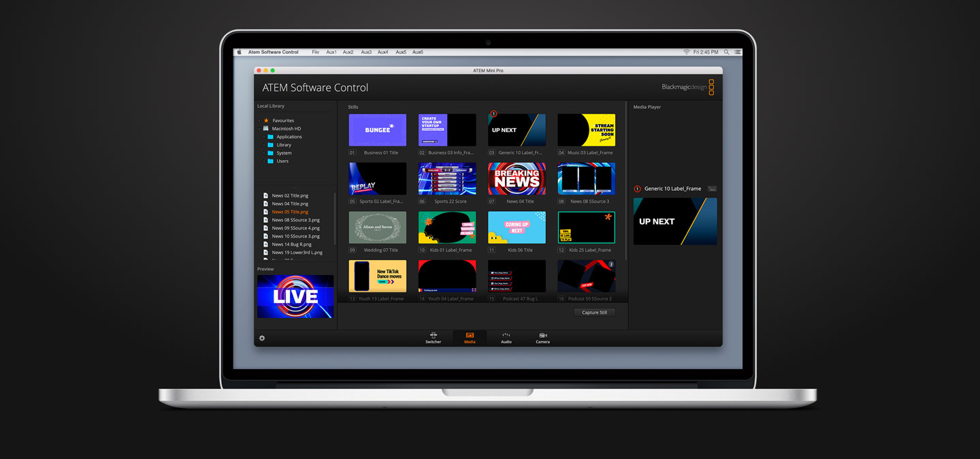Expand the Users folder in Local Library
Screen dimensions: 980x459
click(263, 161)
